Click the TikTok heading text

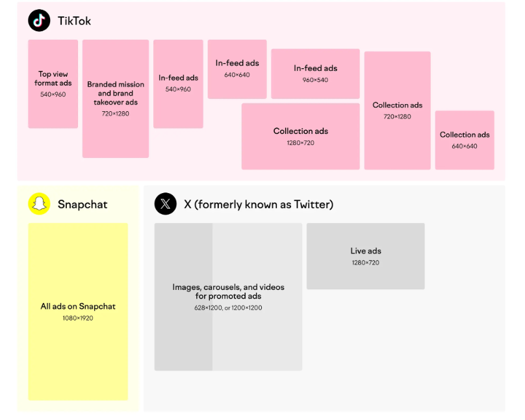click(74, 21)
